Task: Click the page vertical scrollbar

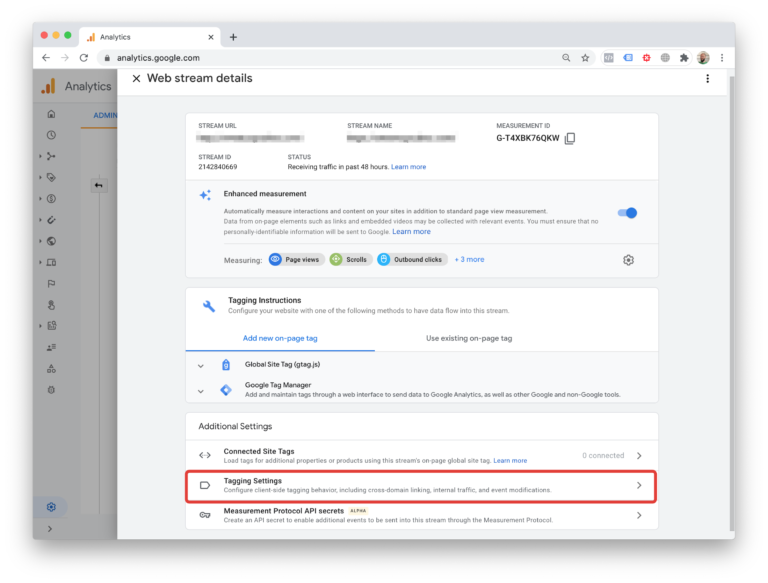Action: tap(732, 303)
